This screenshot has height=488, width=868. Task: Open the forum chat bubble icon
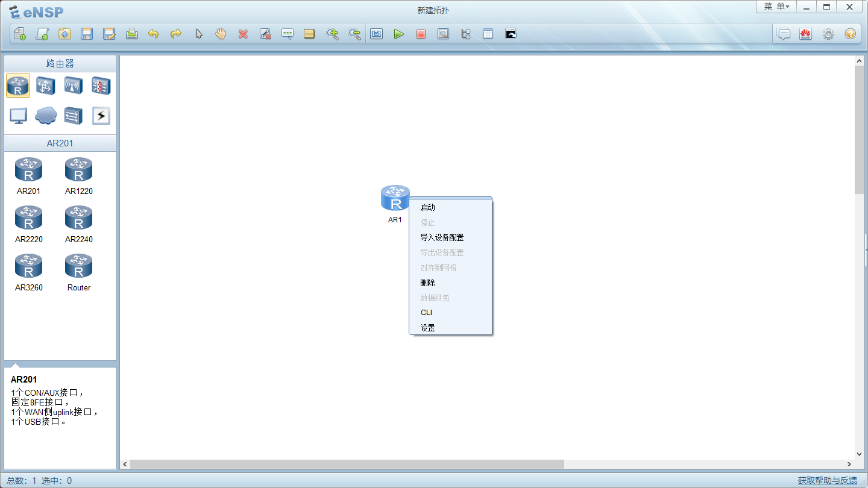784,34
